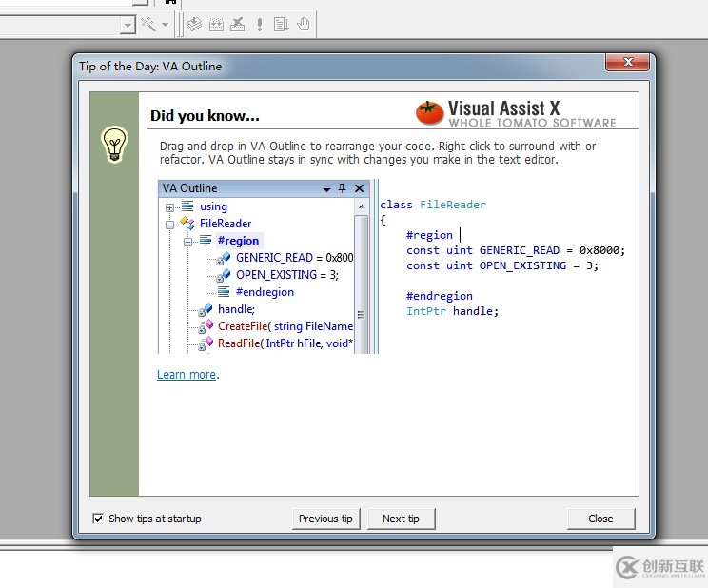Image resolution: width=708 pixels, height=588 pixels.
Task: Click the Compile icon in the build toolbar
Action: pos(195,25)
